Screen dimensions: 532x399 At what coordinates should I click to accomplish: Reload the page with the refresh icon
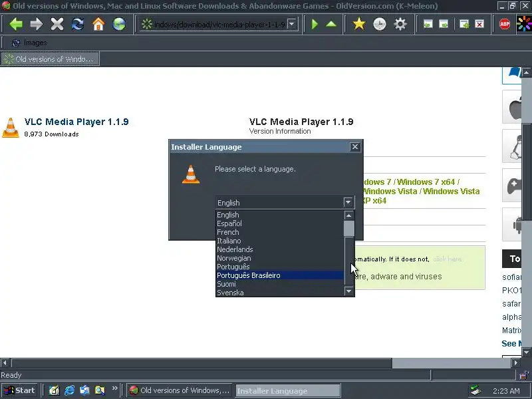click(x=78, y=24)
